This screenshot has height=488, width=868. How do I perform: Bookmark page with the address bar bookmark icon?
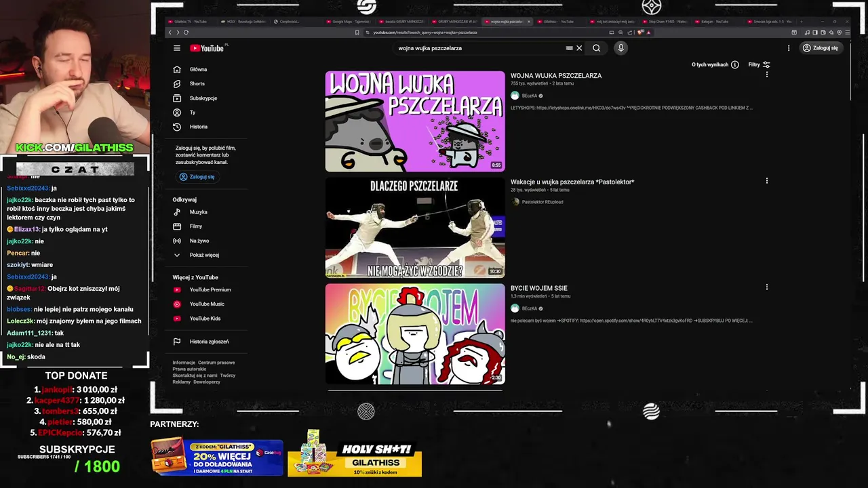click(x=357, y=33)
